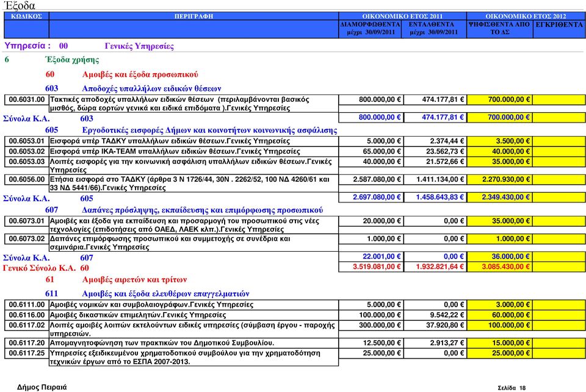
Task: Click the 2.587.080,00 € cell
Action: click(371, 179)
